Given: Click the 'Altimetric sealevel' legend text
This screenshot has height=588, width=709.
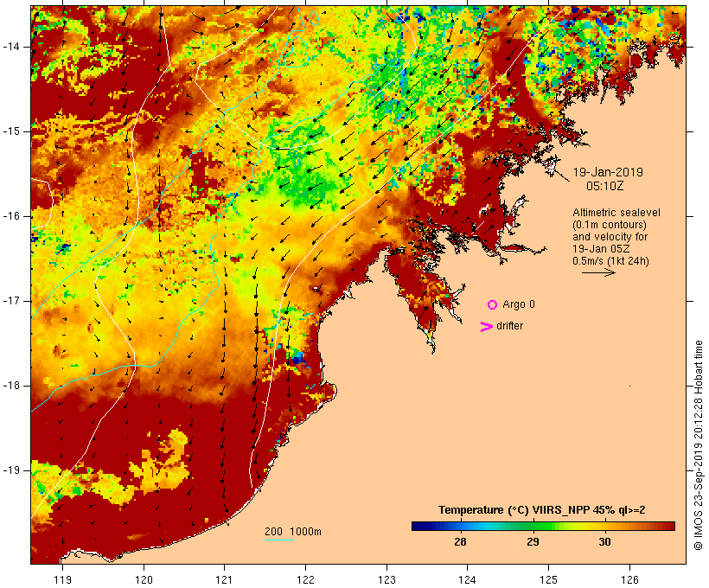Looking at the screenshot, I should point(616,213).
